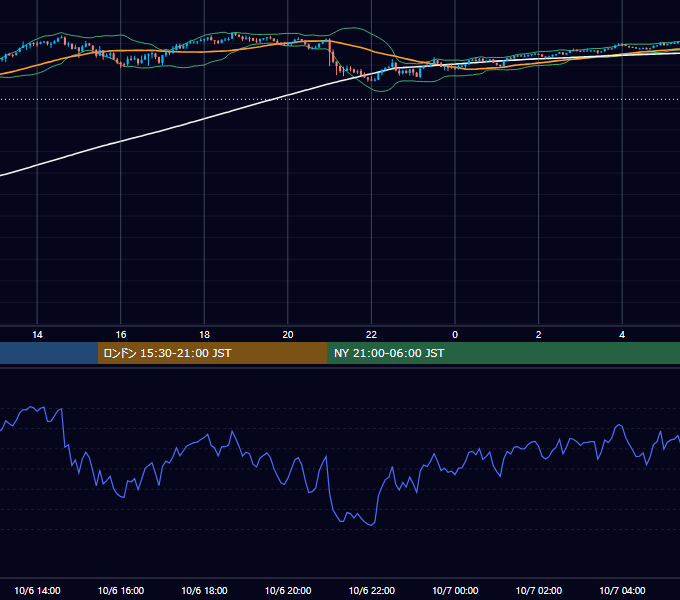Click the ロンドン 15:30-21:00 JST session bar

tap(212, 353)
